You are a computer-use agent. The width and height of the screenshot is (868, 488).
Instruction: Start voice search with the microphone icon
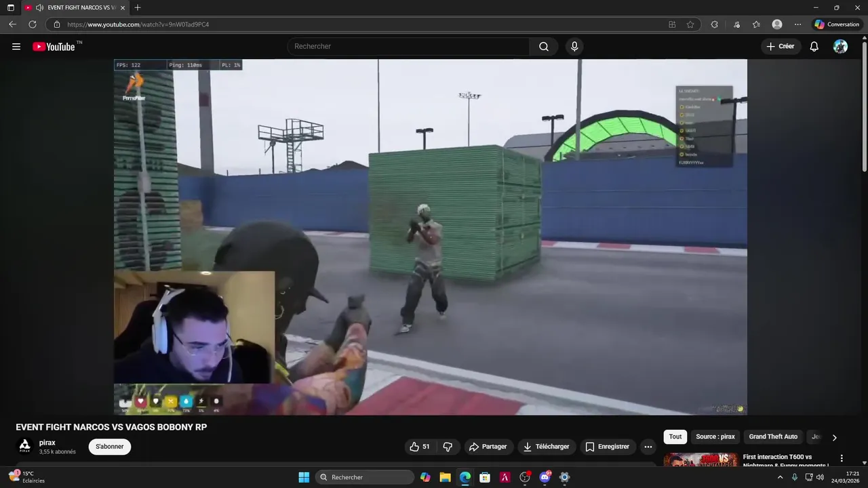[574, 47]
